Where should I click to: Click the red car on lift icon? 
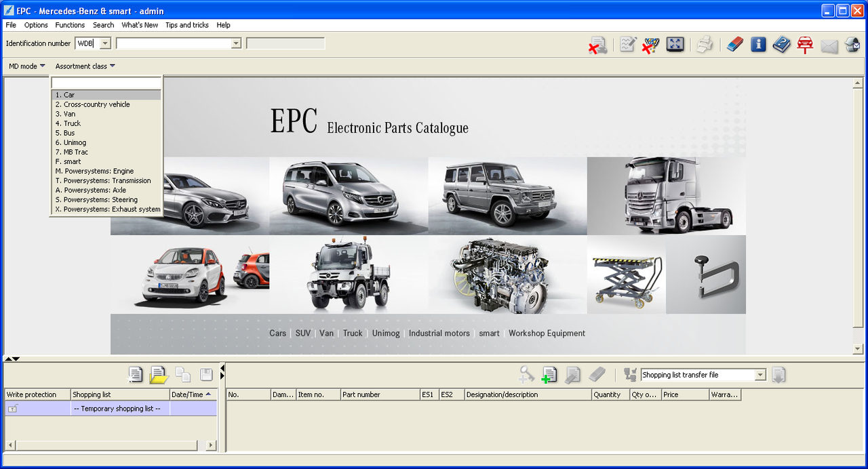(x=805, y=45)
